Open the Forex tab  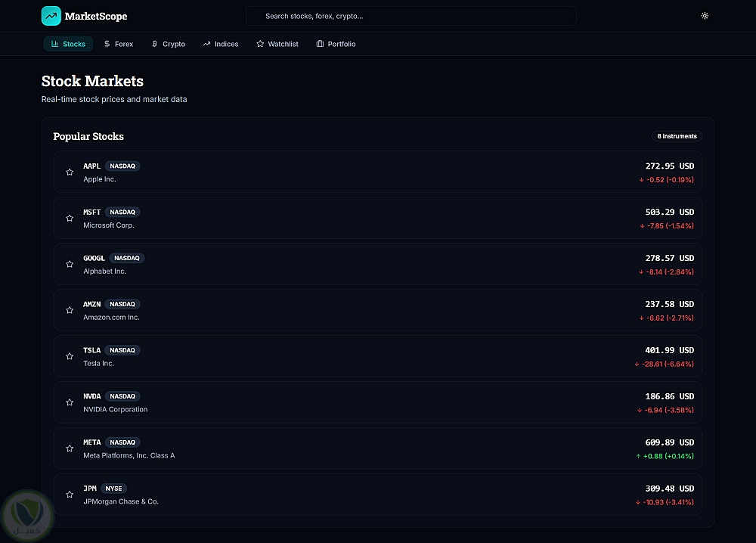point(119,44)
